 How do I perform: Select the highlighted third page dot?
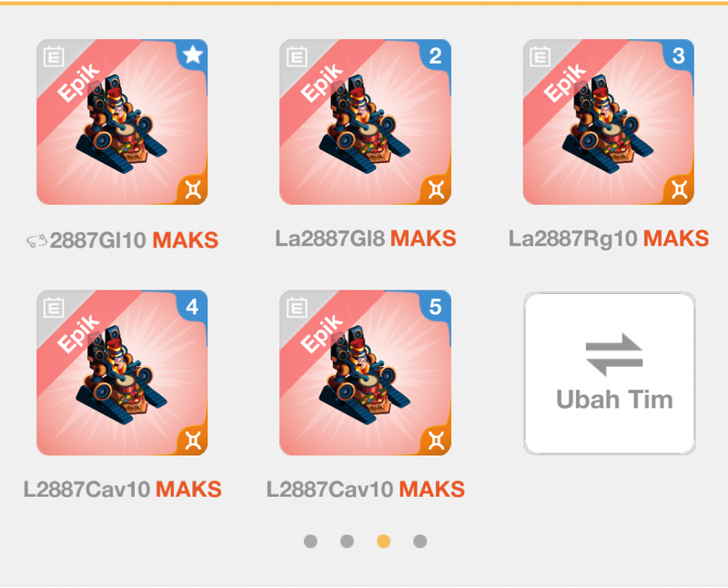pyautogui.click(x=383, y=541)
